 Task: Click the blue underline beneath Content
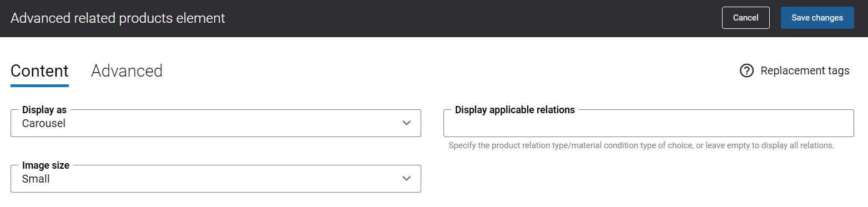click(x=39, y=85)
